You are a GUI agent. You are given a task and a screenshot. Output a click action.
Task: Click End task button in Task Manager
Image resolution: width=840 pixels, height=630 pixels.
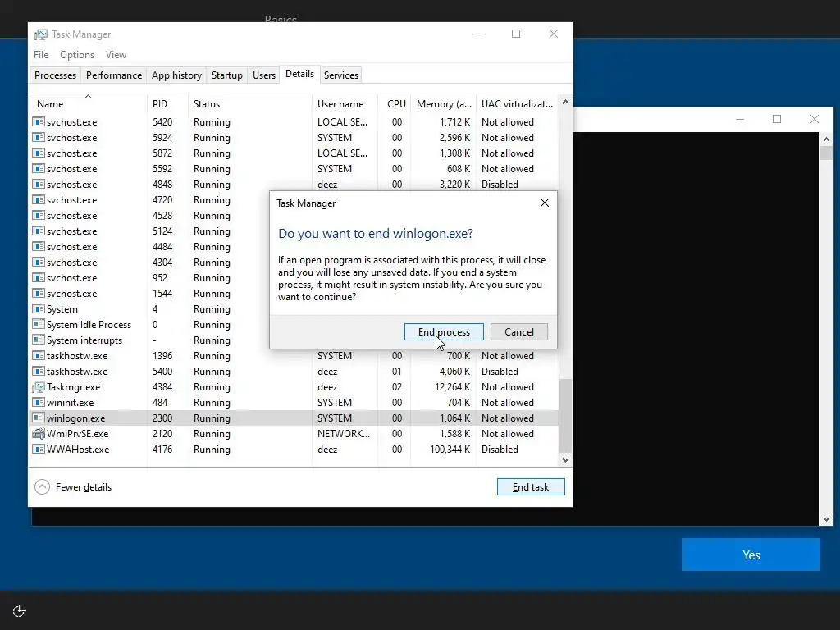pyautogui.click(x=531, y=486)
